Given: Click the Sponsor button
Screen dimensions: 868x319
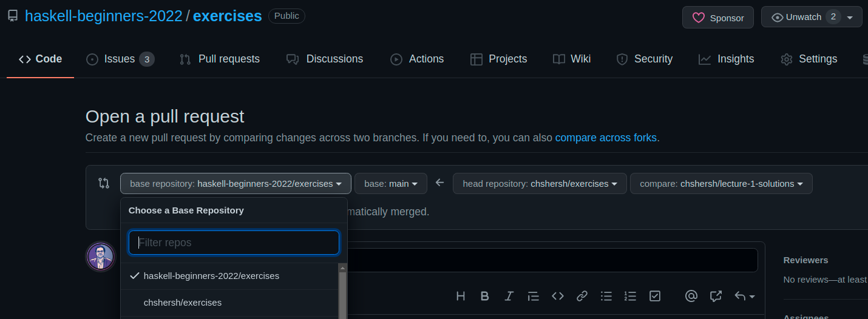Looking at the screenshot, I should click(718, 18).
